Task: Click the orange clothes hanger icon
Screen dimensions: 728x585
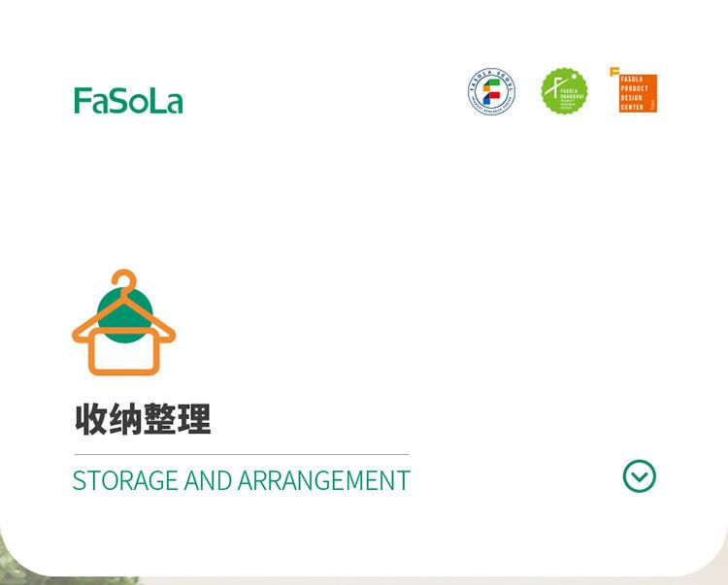Action: click(124, 322)
